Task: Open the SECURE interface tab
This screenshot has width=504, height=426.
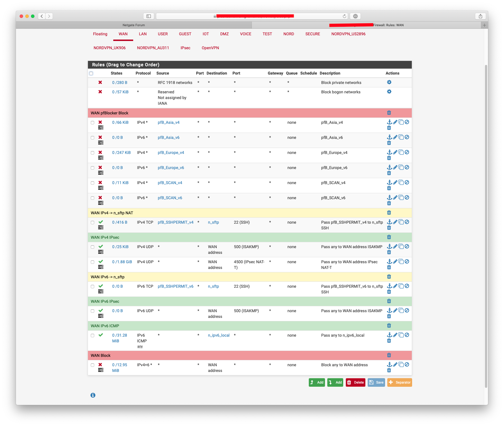Action: click(312, 34)
